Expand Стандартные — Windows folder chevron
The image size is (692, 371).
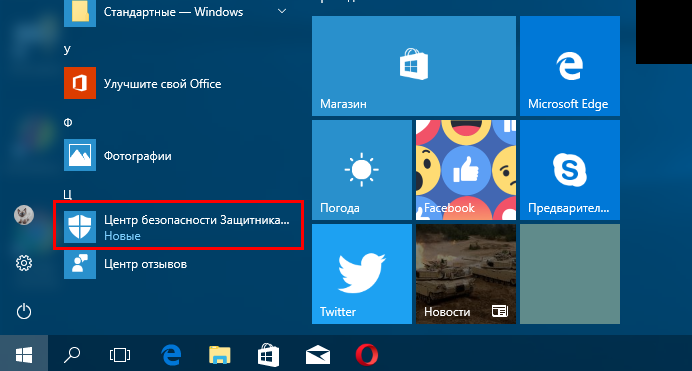click(282, 11)
